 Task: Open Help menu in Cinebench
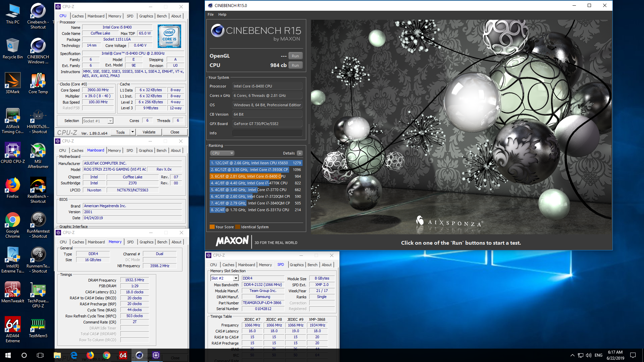pos(222,14)
